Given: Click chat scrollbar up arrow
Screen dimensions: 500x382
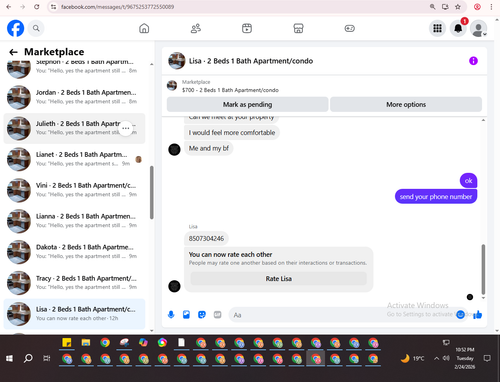Looking at the screenshot, I should (483, 120).
